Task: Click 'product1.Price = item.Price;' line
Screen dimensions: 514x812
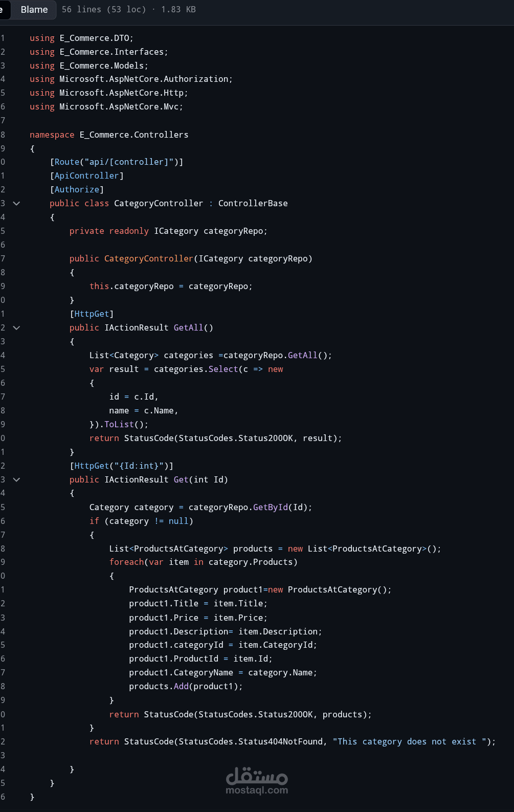Action: (x=198, y=618)
